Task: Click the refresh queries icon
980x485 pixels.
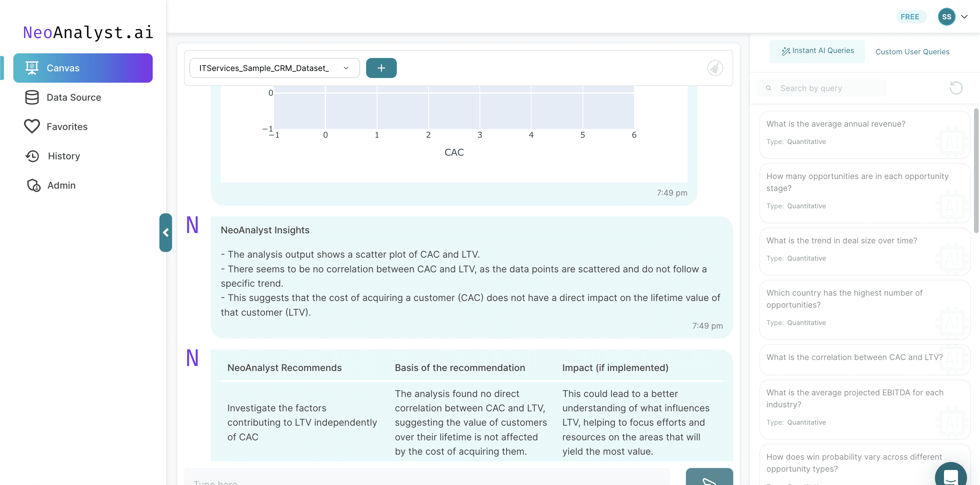Action: tap(956, 88)
